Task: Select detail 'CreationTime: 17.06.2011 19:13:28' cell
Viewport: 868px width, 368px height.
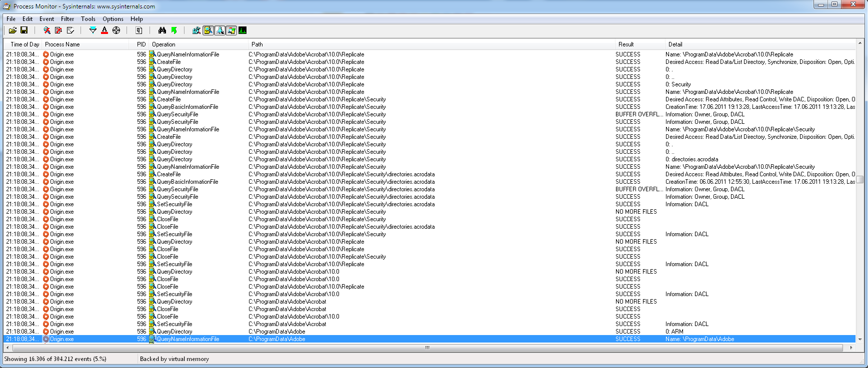Action: [x=760, y=107]
